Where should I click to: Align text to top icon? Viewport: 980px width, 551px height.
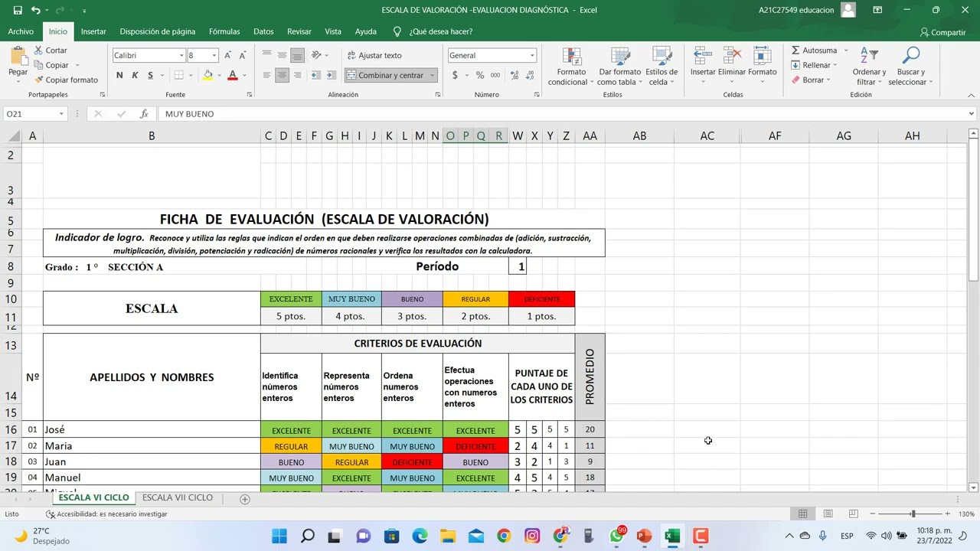click(266, 55)
